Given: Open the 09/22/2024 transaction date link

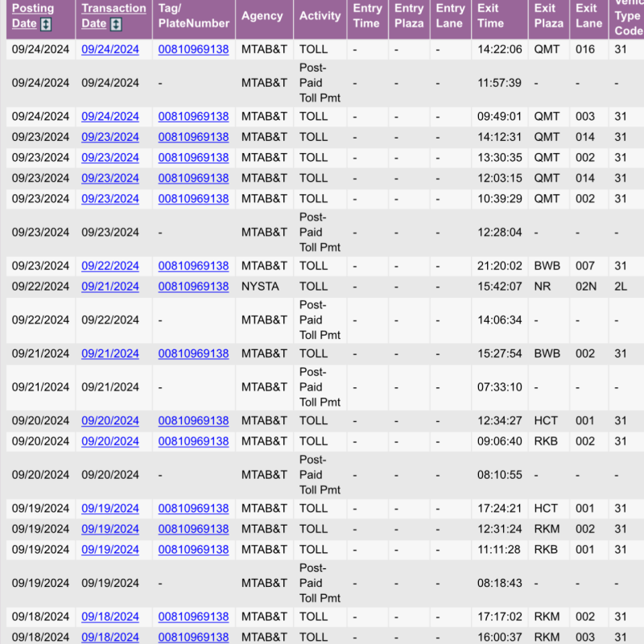Looking at the screenshot, I should pyautogui.click(x=110, y=266).
